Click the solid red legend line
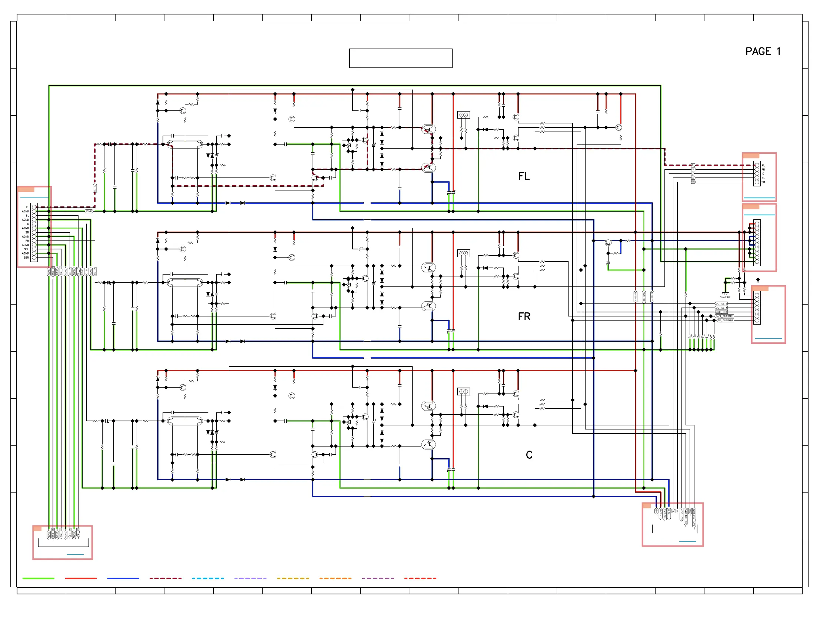 point(81,578)
